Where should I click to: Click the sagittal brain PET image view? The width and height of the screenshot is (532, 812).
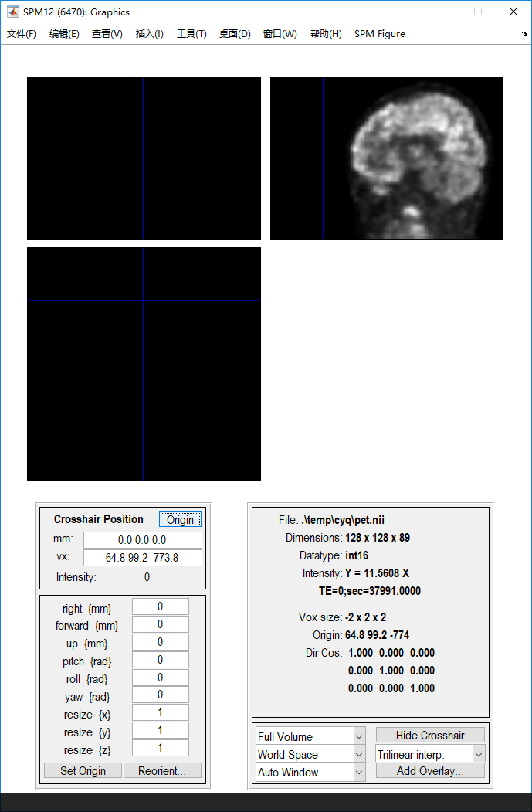[387, 158]
